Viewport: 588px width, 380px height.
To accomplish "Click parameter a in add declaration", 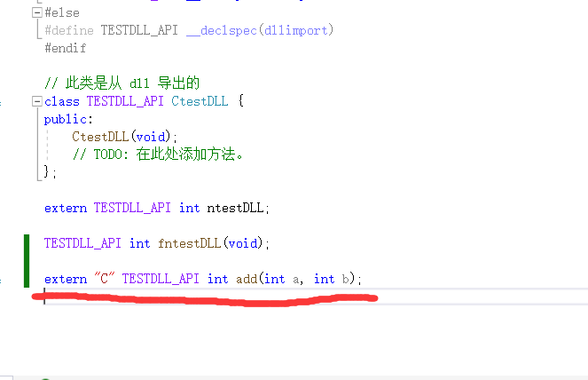I will pyautogui.click(x=296, y=280).
